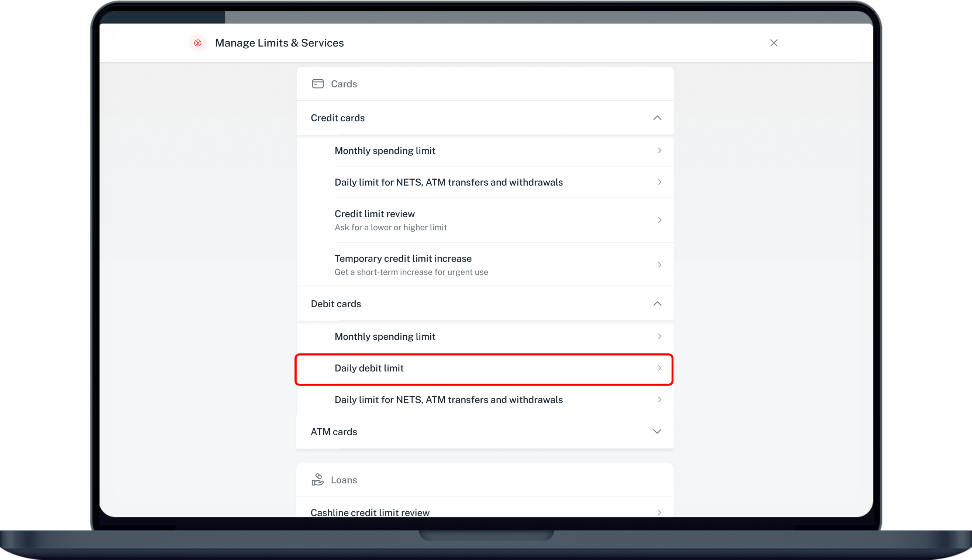Collapse the Credit cards section

tap(657, 118)
